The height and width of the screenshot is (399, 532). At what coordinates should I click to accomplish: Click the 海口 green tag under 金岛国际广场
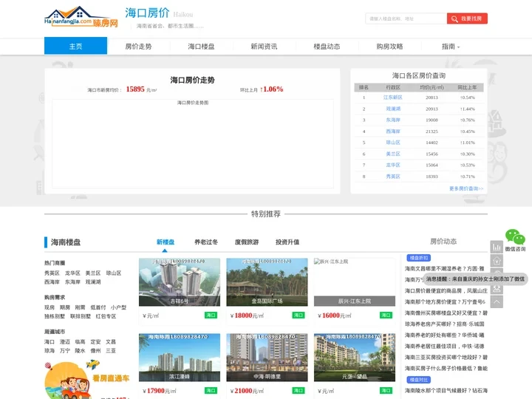[x=299, y=316]
